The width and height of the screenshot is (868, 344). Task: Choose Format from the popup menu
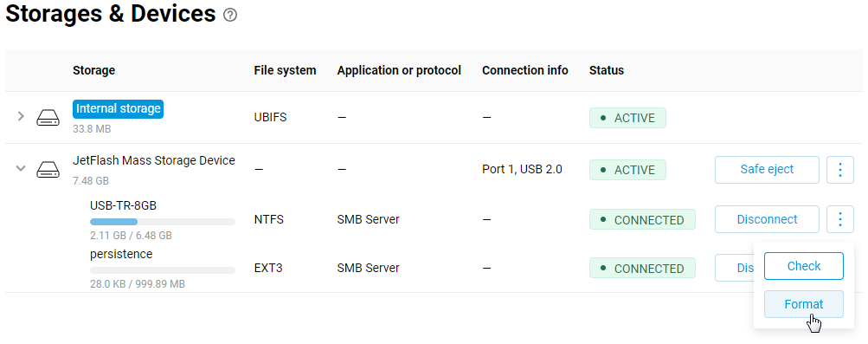point(804,304)
